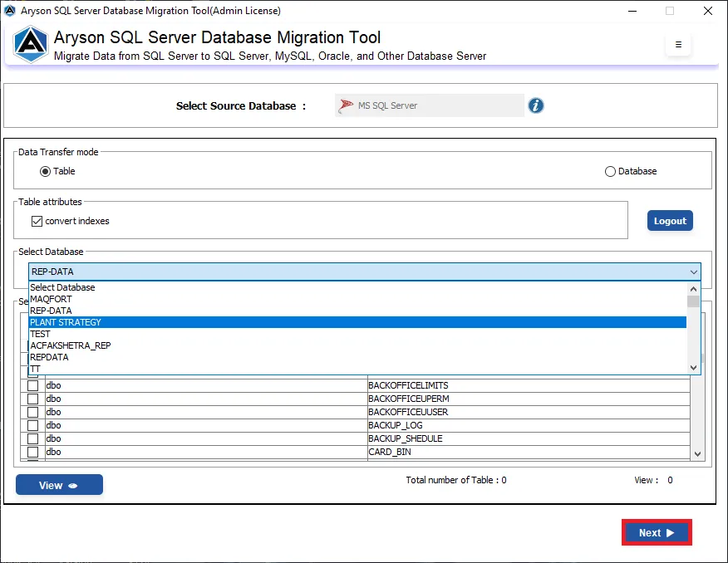
Task: Check the BACKOFFICEUUSER table row checkbox
Action: (33, 412)
